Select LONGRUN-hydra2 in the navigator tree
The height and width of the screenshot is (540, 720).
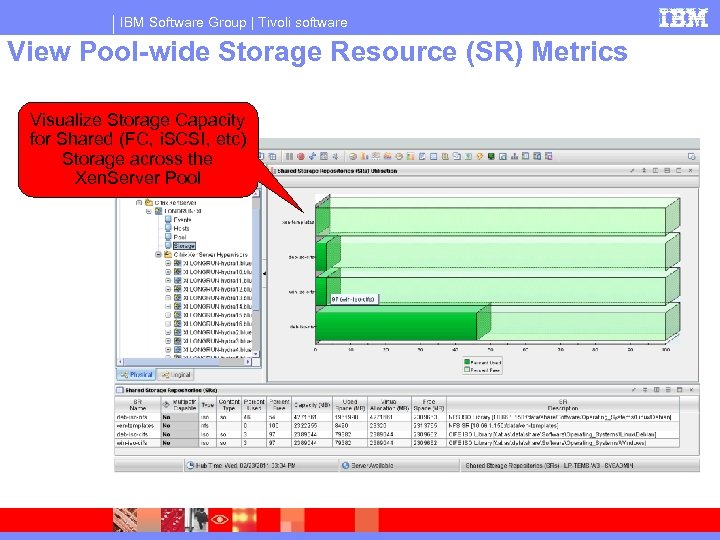click(x=217, y=333)
